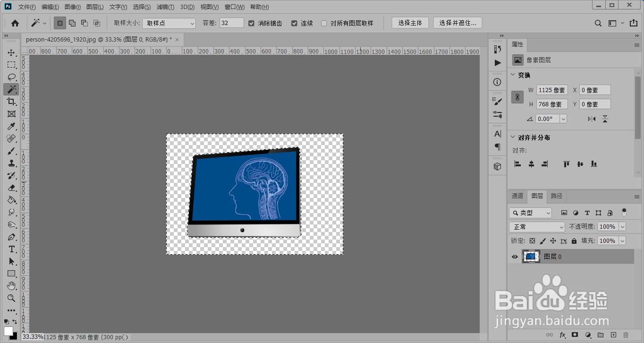
Task: Select the Eraser tool
Action: pos(11,188)
